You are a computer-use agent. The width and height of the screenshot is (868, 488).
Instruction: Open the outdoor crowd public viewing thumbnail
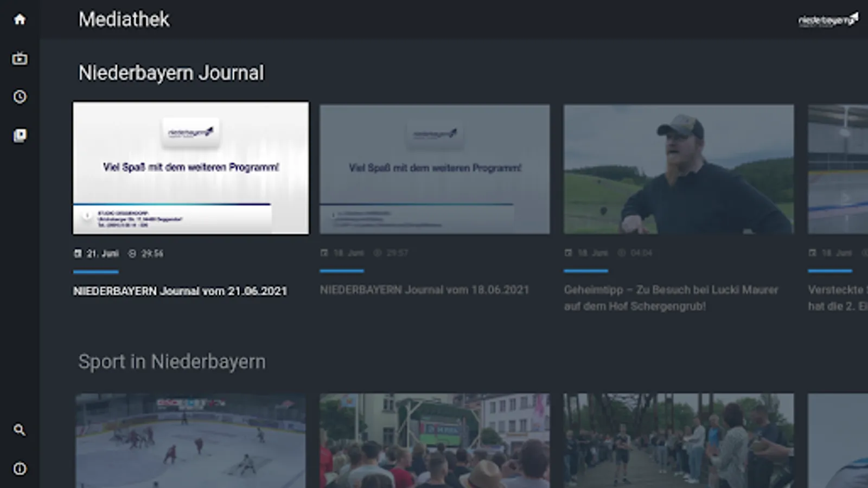(x=435, y=441)
